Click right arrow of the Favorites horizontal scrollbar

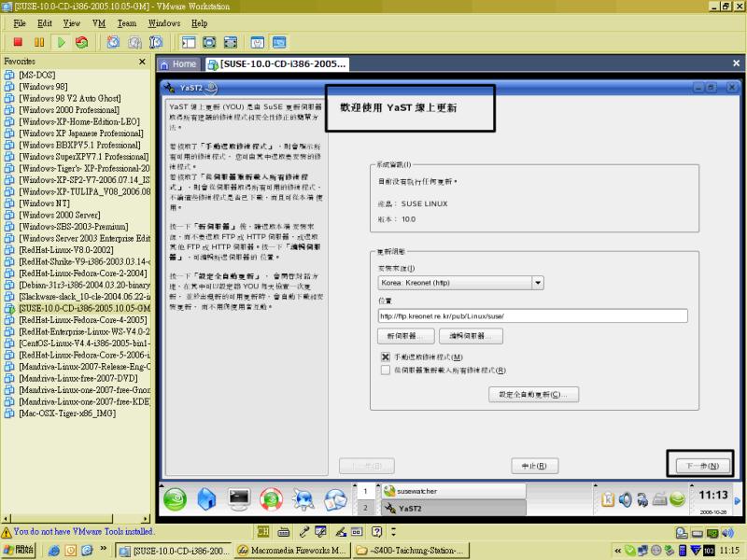click(146, 519)
